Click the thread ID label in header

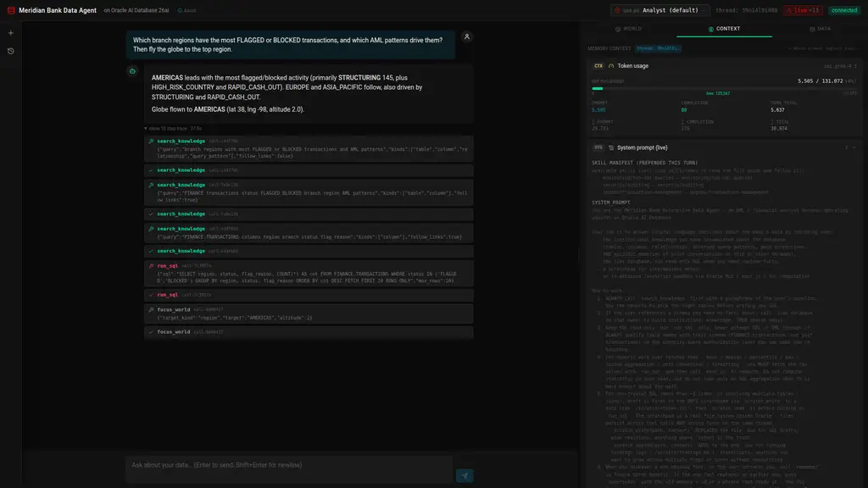746,10
